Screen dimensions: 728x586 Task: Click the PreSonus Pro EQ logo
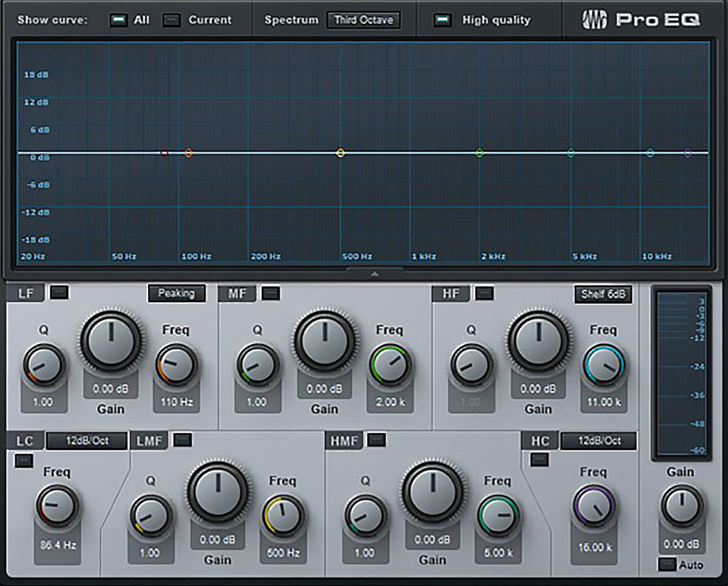coord(641,20)
